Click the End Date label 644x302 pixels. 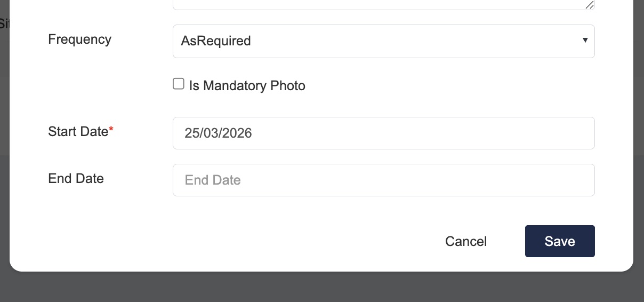pos(76,178)
